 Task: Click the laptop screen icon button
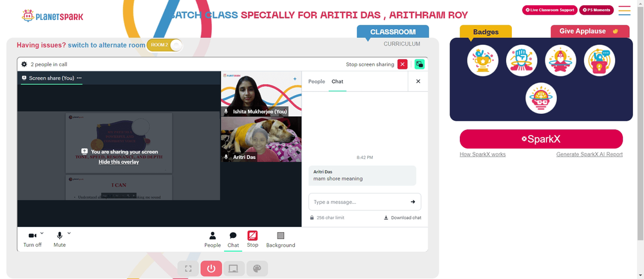[x=234, y=269]
